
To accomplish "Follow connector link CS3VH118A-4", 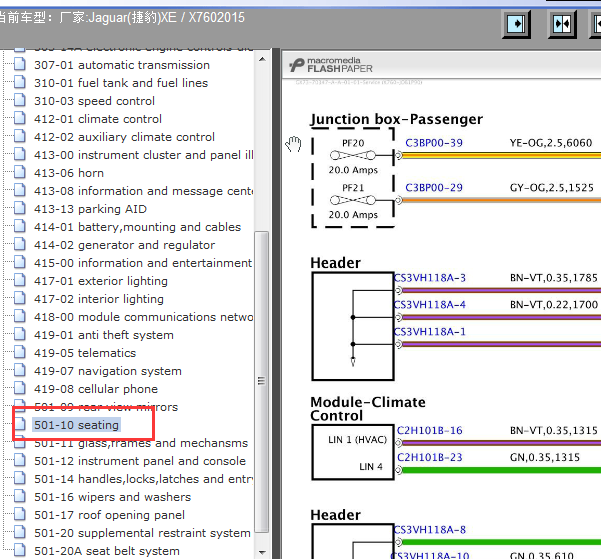I will coord(430,305).
